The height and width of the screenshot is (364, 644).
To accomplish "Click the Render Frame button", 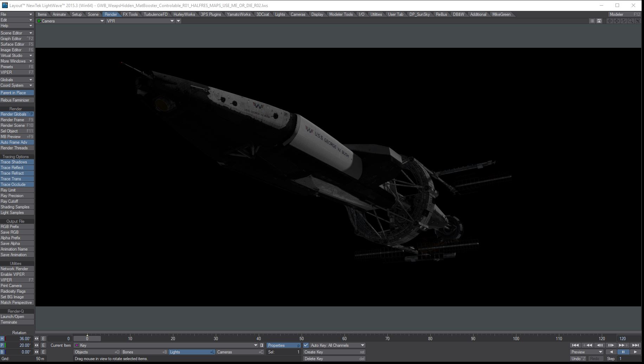I will pyautogui.click(x=17, y=120).
